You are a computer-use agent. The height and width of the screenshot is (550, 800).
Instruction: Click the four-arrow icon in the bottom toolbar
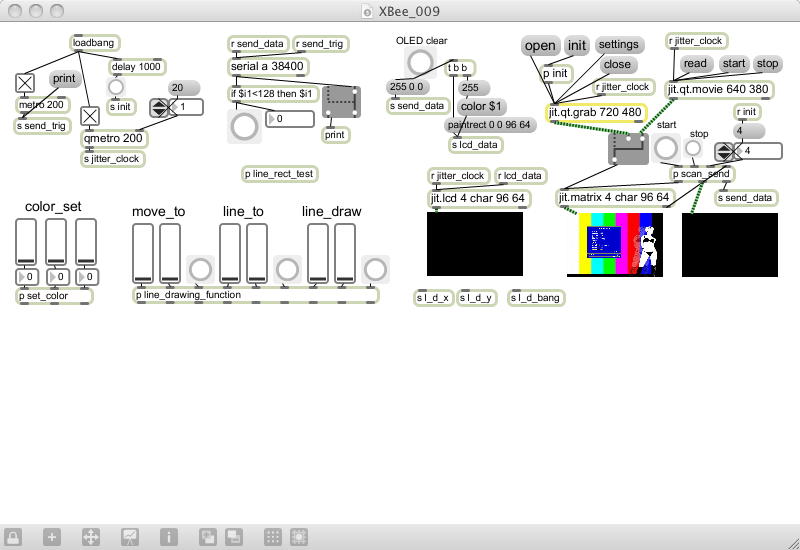[91, 537]
